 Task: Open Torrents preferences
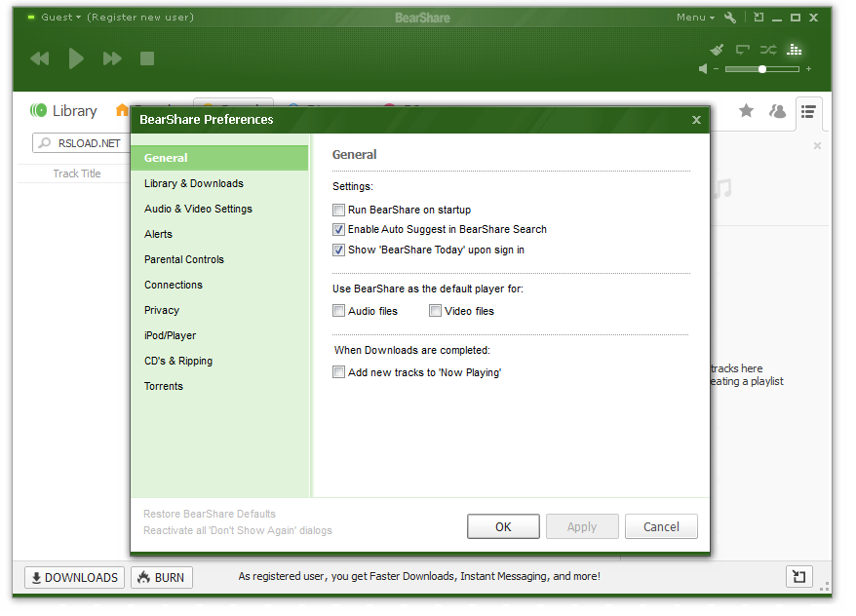pos(163,386)
